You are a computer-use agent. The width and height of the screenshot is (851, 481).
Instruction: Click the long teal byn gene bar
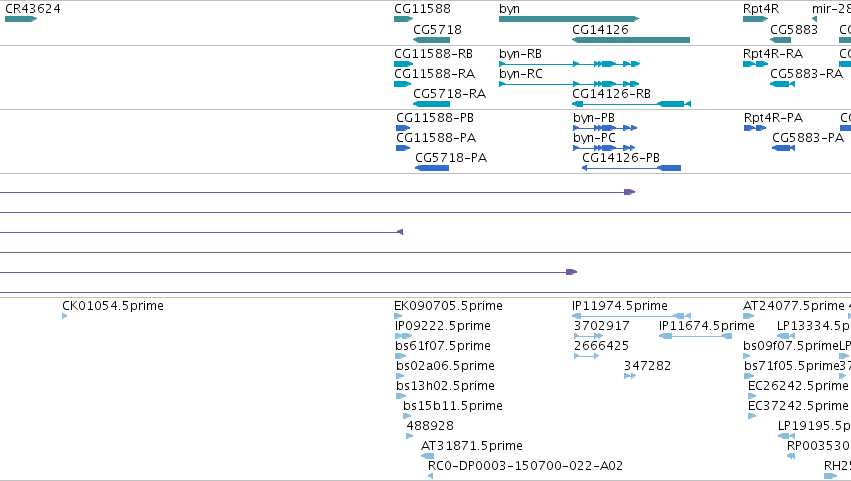[569, 19]
